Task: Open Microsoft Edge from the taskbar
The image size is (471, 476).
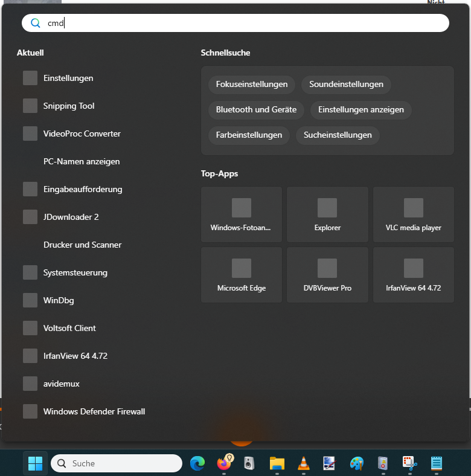Action: point(197,463)
